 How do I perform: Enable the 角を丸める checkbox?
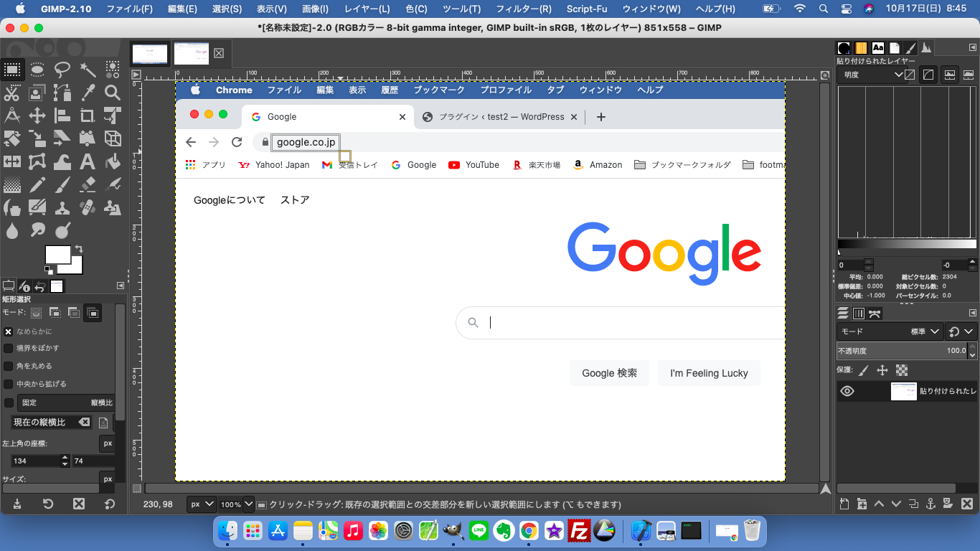[x=9, y=366]
